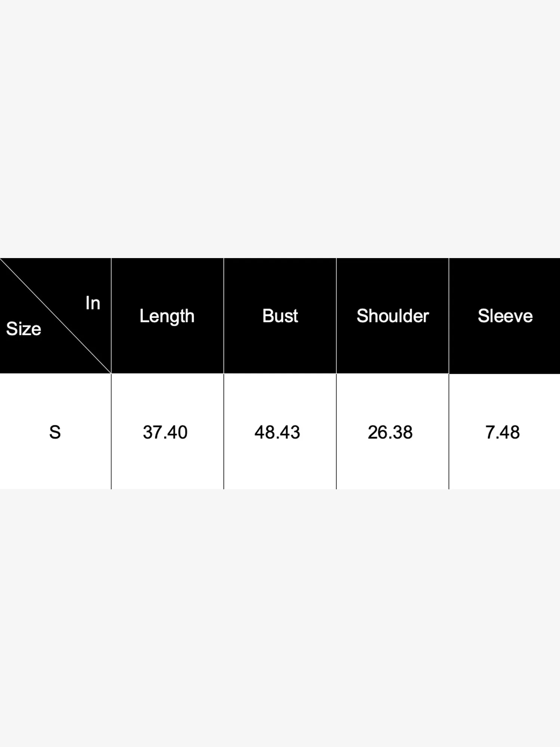Select the Sleeve column header
This screenshot has height=747, width=560.
click(505, 316)
